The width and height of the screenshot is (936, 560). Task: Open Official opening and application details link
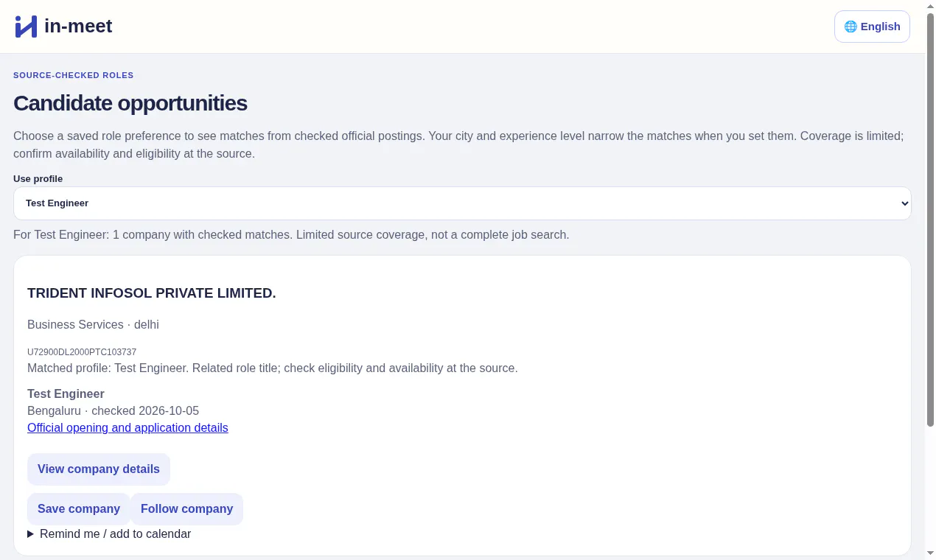pyautogui.click(x=128, y=428)
